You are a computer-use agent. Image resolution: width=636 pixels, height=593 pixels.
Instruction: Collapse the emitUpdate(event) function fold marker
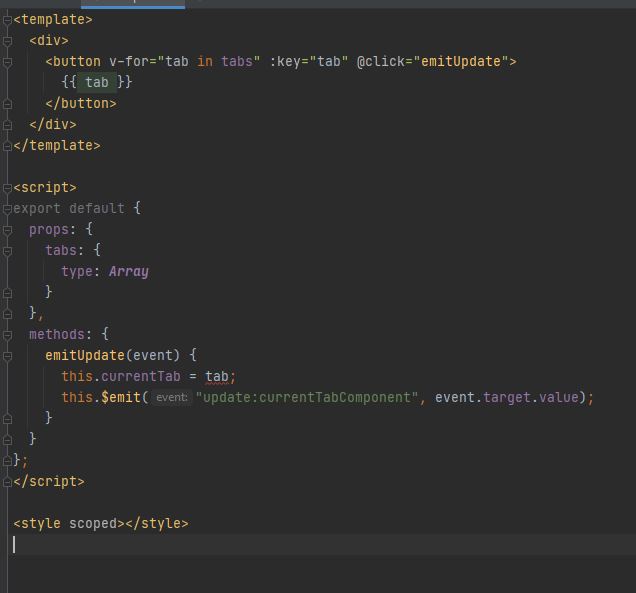coord(7,356)
